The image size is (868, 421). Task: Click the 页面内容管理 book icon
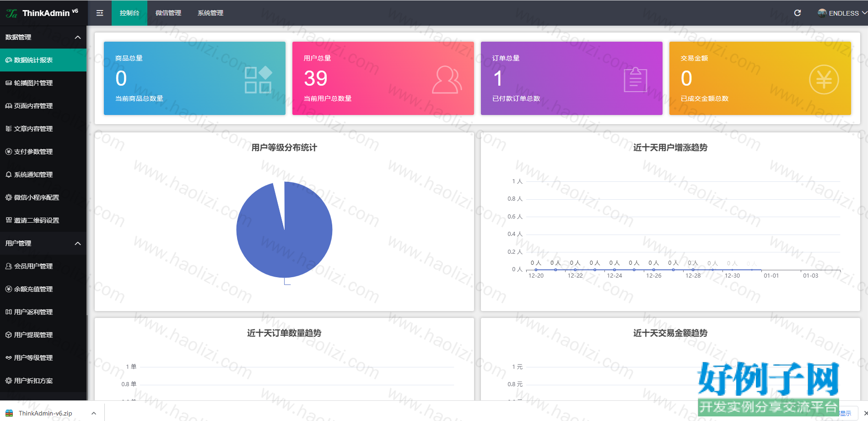(x=9, y=106)
